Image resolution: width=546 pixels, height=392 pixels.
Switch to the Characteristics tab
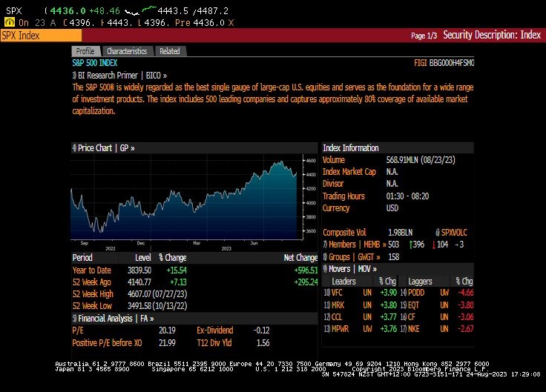(127, 51)
